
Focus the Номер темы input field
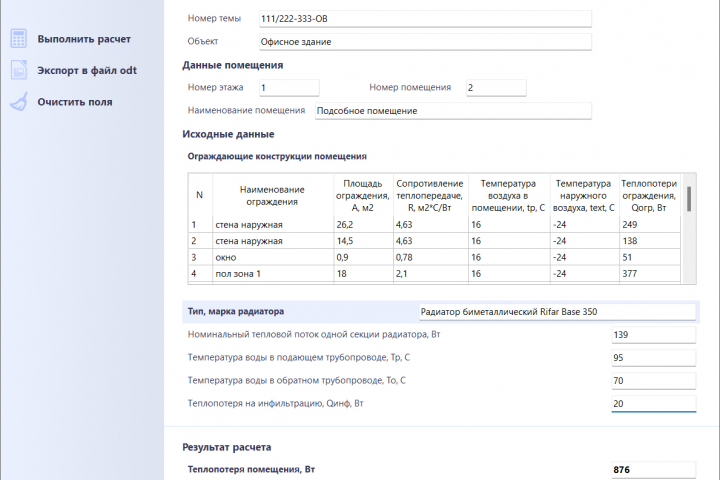[x=425, y=19]
